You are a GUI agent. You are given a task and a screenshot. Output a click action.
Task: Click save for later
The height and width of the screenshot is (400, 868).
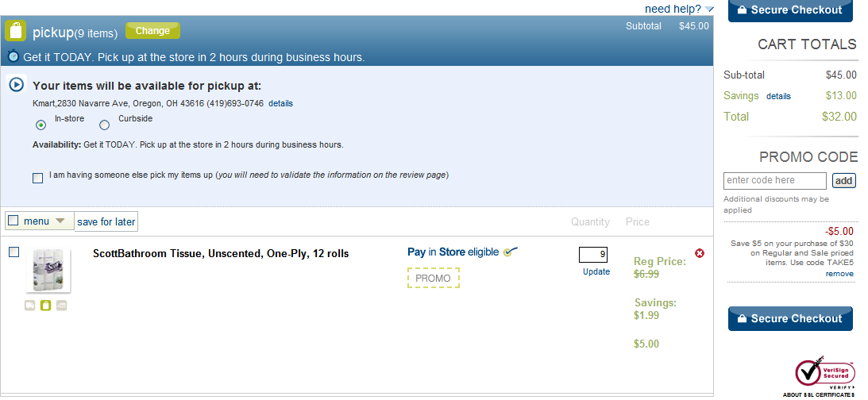[x=106, y=222]
